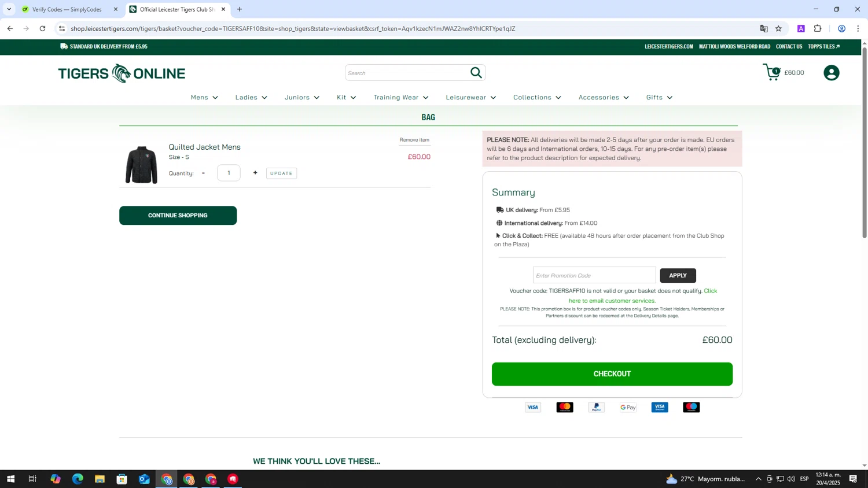
Task: Show hidden system tray icons
Action: tap(758, 479)
